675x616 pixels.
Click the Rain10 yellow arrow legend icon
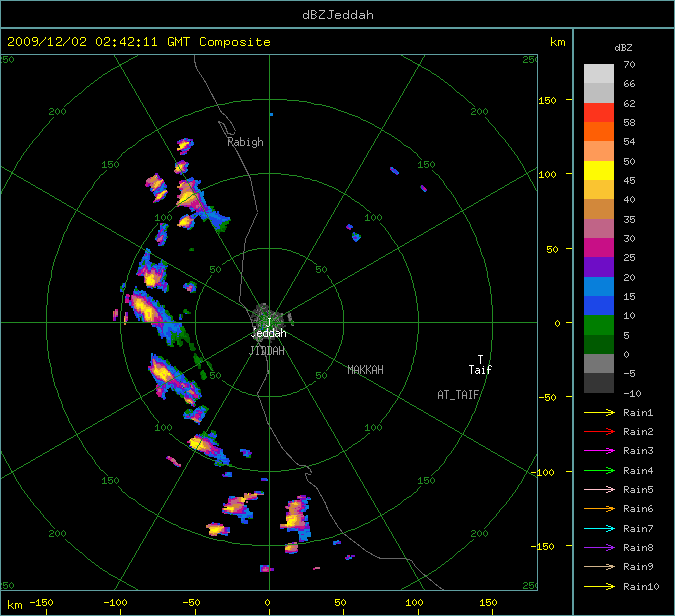coord(599,586)
